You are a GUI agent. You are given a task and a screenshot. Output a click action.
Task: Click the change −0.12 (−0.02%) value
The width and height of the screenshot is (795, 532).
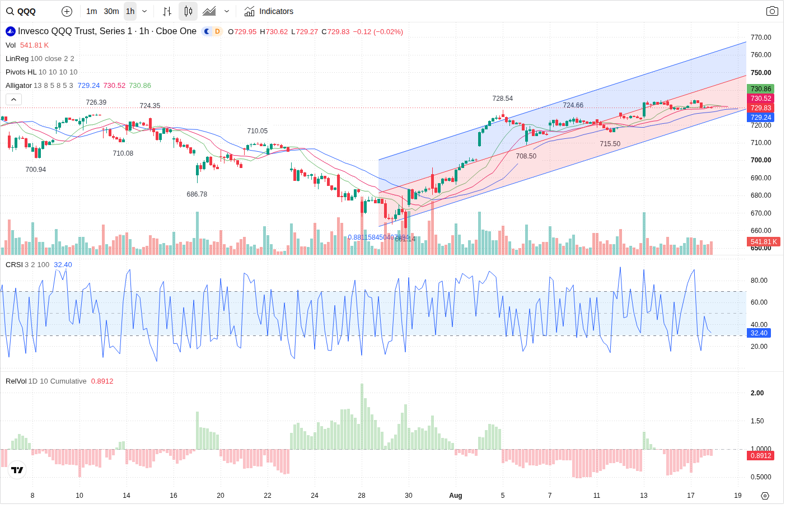378,32
